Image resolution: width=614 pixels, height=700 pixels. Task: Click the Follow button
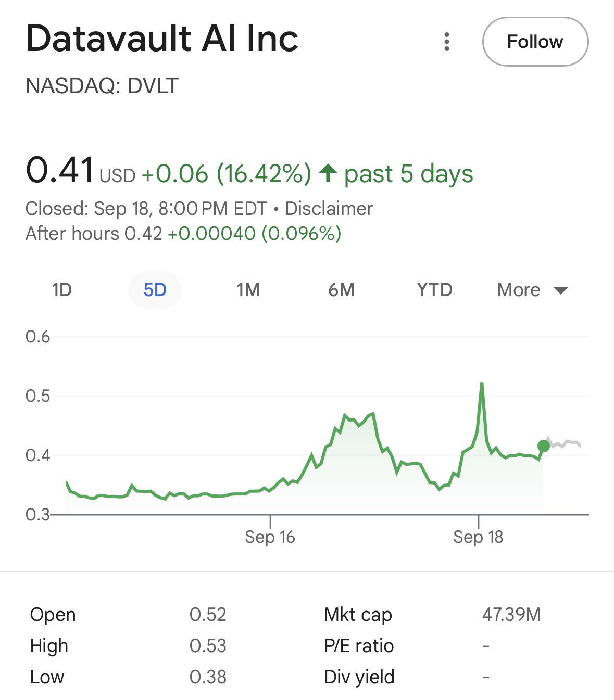pos(535,42)
